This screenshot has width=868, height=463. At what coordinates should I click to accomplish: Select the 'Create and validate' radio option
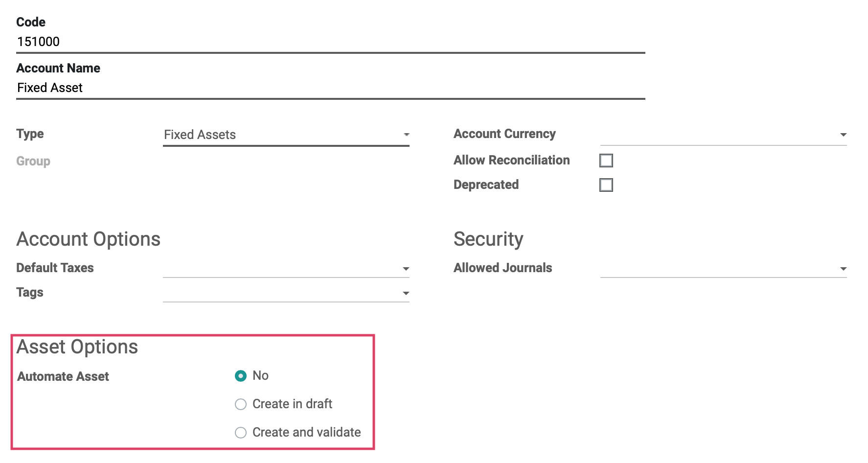pyautogui.click(x=241, y=433)
